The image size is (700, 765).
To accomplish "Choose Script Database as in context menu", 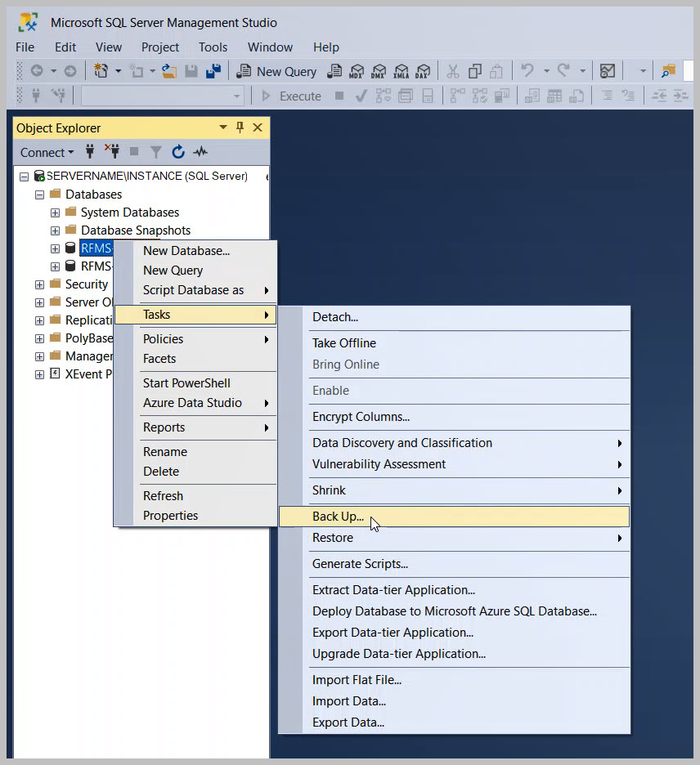I will click(195, 290).
